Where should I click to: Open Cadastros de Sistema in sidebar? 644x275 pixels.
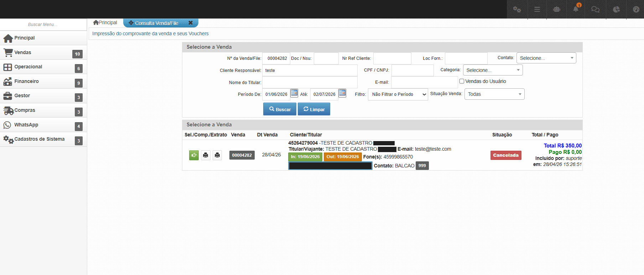pos(43,139)
